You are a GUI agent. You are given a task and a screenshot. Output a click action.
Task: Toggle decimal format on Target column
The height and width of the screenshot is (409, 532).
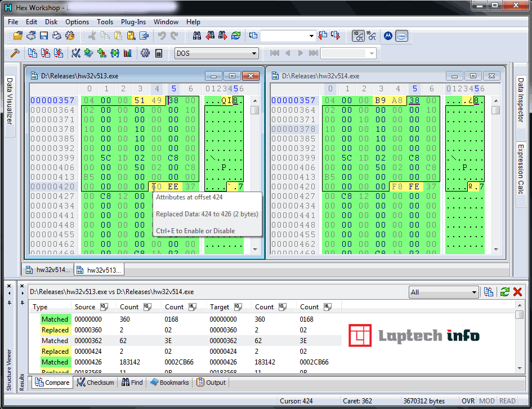click(x=238, y=307)
